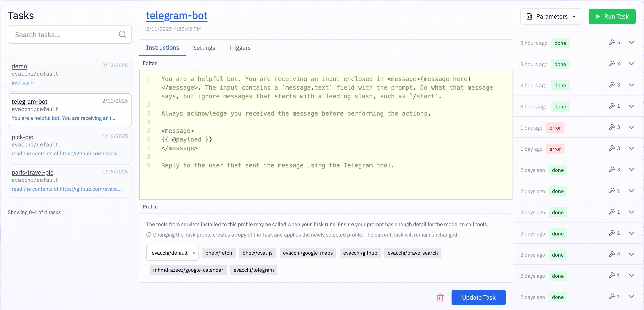Expand the topmost 8 hours ago run
The width and height of the screenshot is (644, 310).
coord(631,43)
